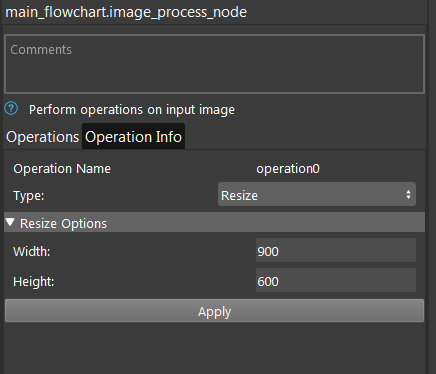Click the Height input field
The image size is (436, 374).
(x=336, y=280)
